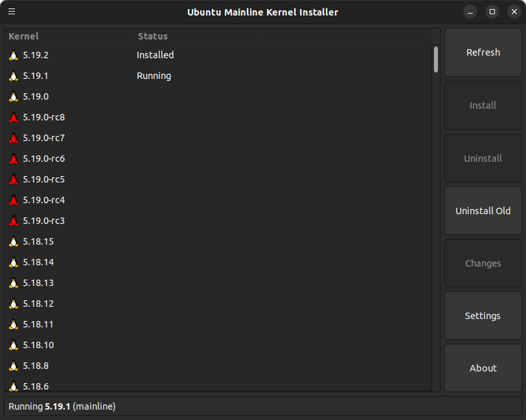The image size is (526, 420).
Task: Select kernel version 5.18.10 text
Action: click(38, 345)
